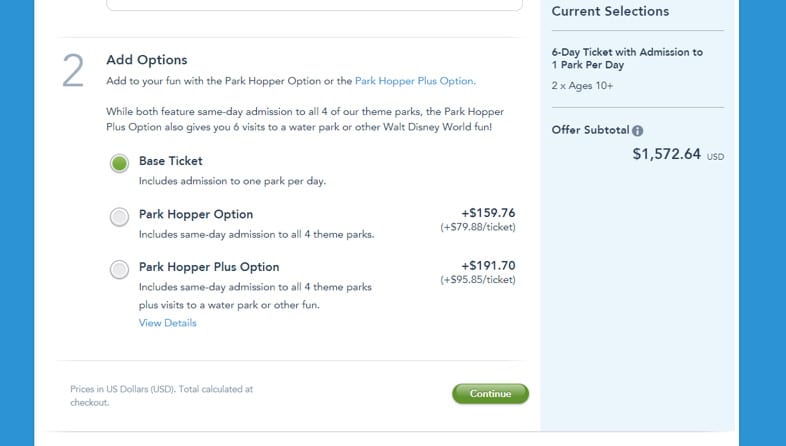Viewport: 786px width, 446px height.
Task: Click the 2 x Ages 10+ line
Action: coord(582,86)
